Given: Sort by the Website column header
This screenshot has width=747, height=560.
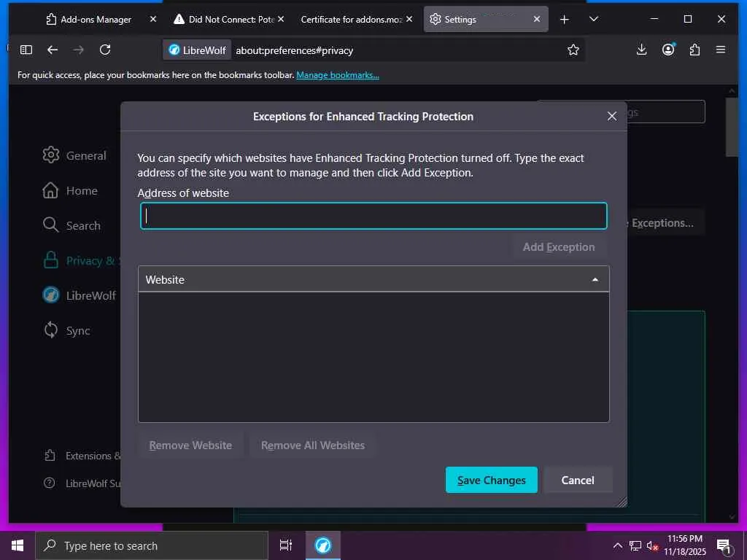Looking at the screenshot, I should coord(373,279).
